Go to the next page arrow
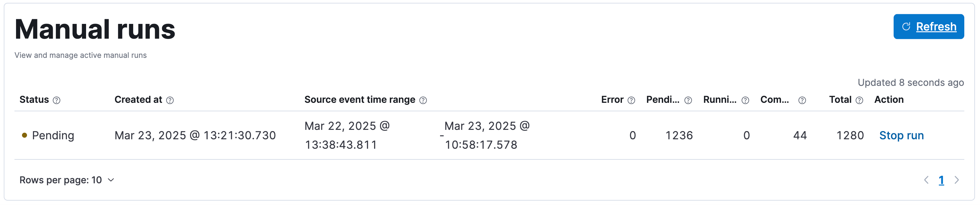Image resolution: width=980 pixels, height=205 pixels. (956, 180)
